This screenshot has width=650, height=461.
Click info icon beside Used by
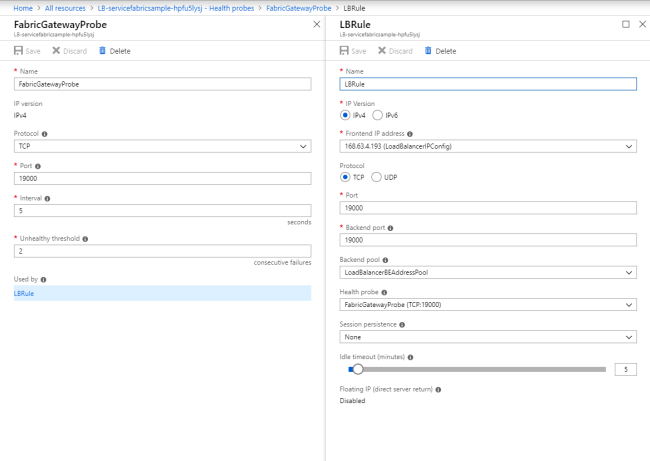(44, 280)
